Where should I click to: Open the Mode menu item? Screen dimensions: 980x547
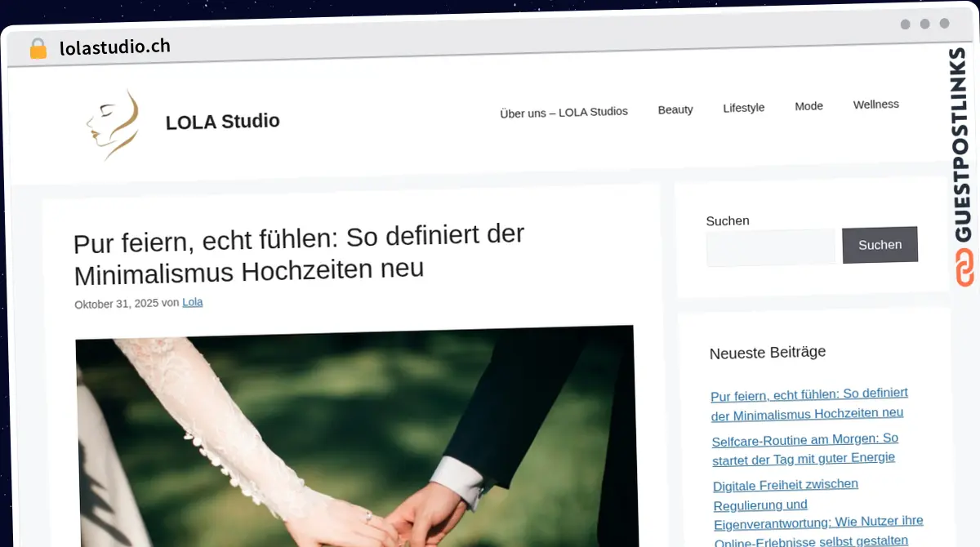point(808,106)
